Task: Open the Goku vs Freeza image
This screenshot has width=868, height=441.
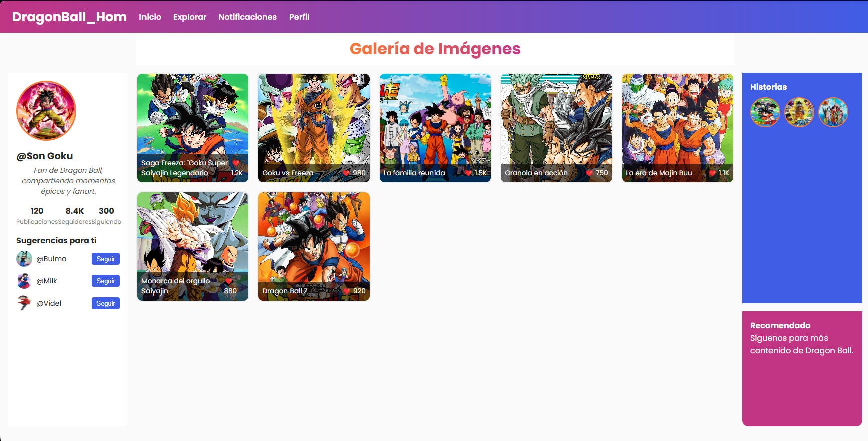Action: [x=314, y=128]
